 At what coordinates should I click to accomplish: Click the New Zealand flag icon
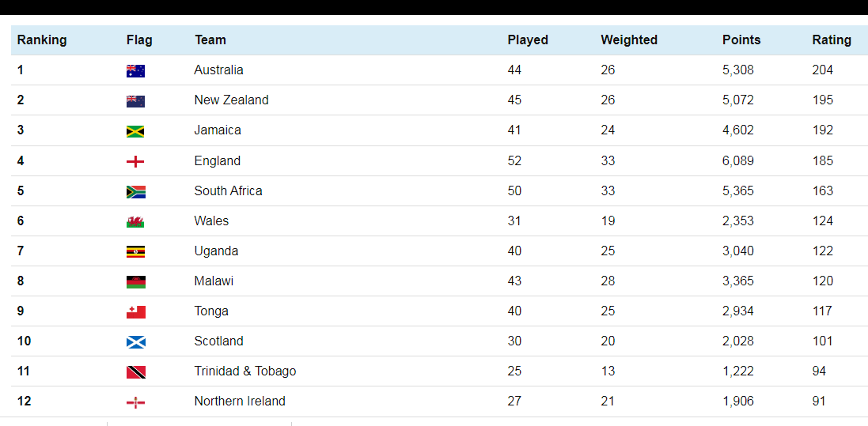pyautogui.click(x=135, y=101)
